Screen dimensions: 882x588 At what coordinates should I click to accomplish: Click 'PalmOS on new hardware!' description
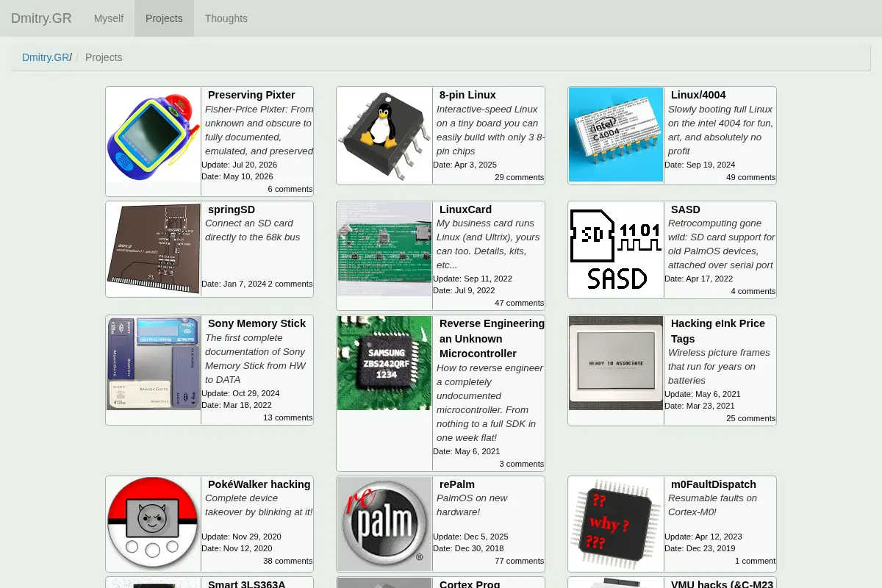click(472, 505)
